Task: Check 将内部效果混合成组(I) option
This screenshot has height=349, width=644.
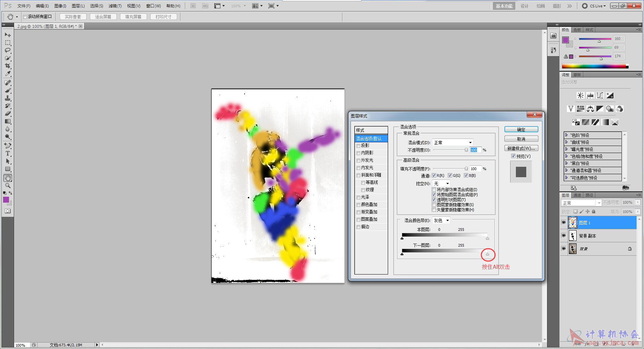Action: click(434, 190)
